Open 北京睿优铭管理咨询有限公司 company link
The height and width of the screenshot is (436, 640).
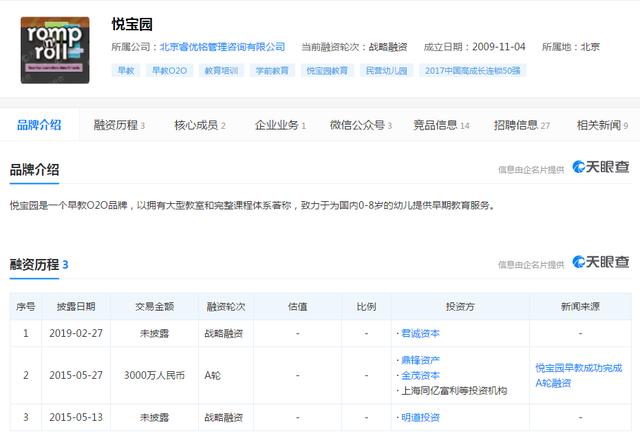(222, 47)
